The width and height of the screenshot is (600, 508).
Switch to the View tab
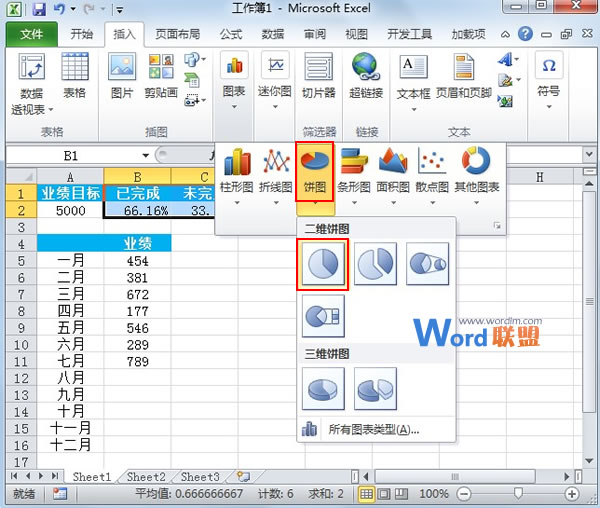click(x=356, y=34)
